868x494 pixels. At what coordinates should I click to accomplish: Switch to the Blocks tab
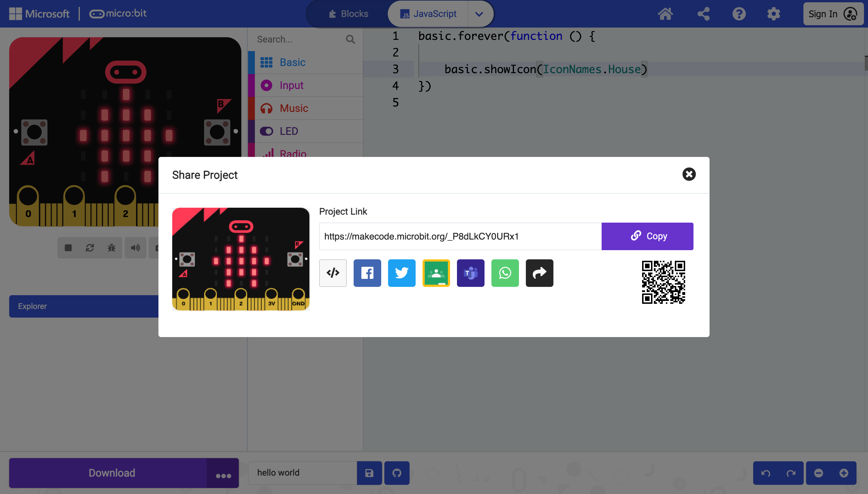pos(349,14)
